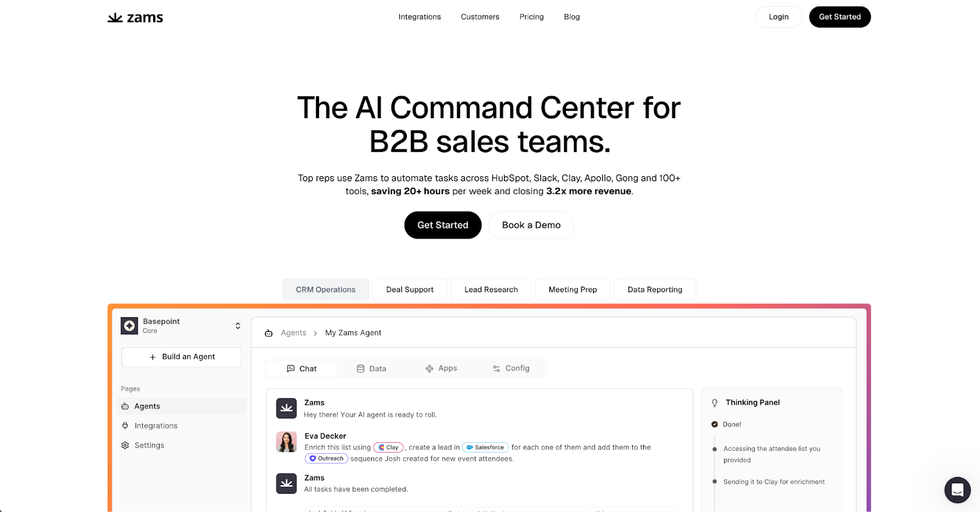Click the Outreach tag in the message
The image size is (980, 512).
coord(326,458)
